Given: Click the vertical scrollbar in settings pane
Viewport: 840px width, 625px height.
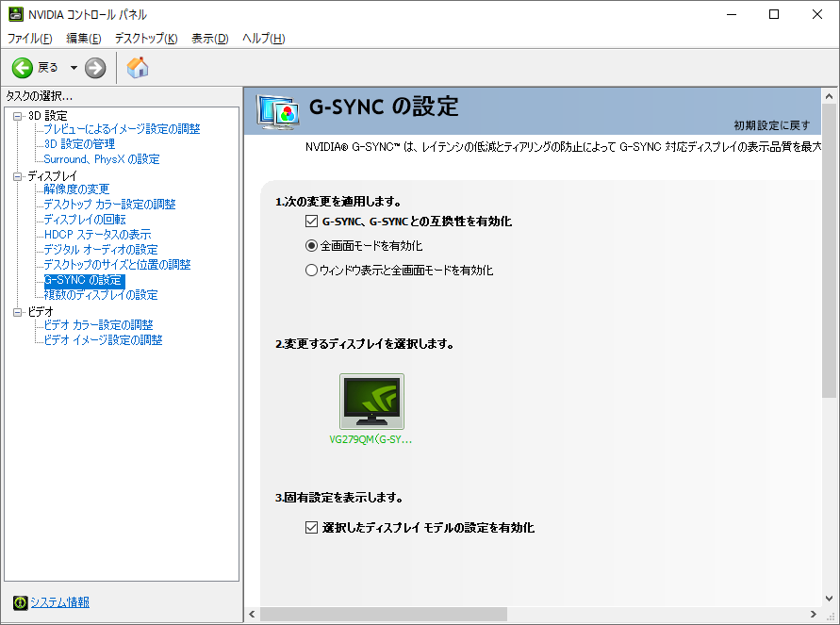Looking at the screenshot, I should coord(829,283).
